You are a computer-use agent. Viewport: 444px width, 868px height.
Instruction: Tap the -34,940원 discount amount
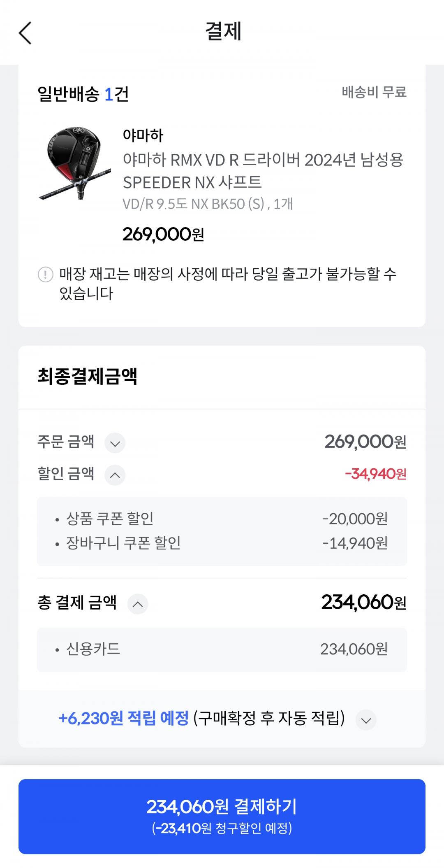376,474
